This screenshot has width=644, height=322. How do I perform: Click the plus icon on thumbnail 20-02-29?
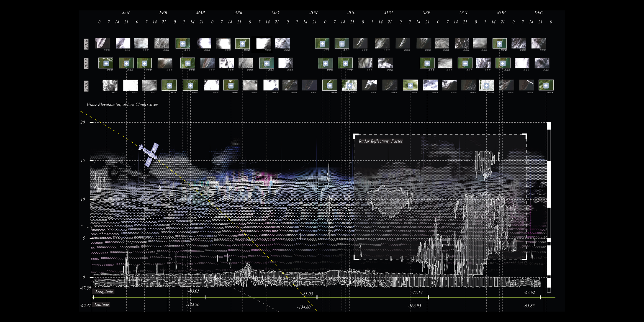169,86
